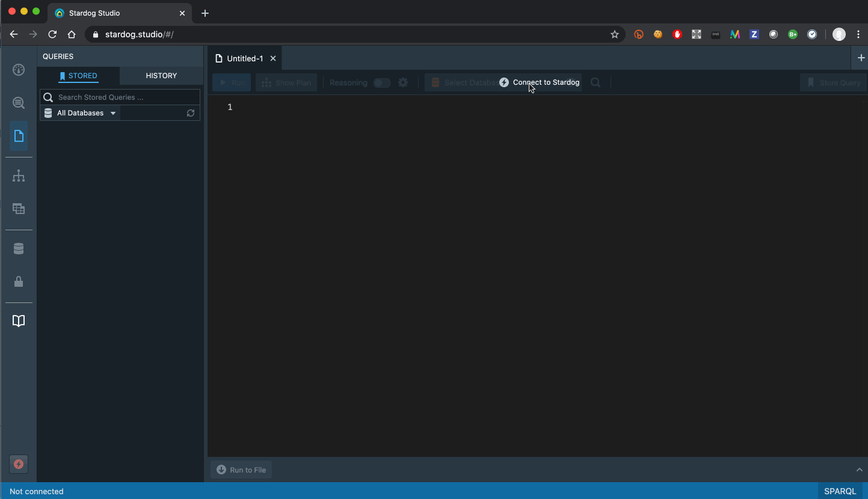Open the All Databases dropdown
This screenshot has width=868, height=499.
(80, 112)
